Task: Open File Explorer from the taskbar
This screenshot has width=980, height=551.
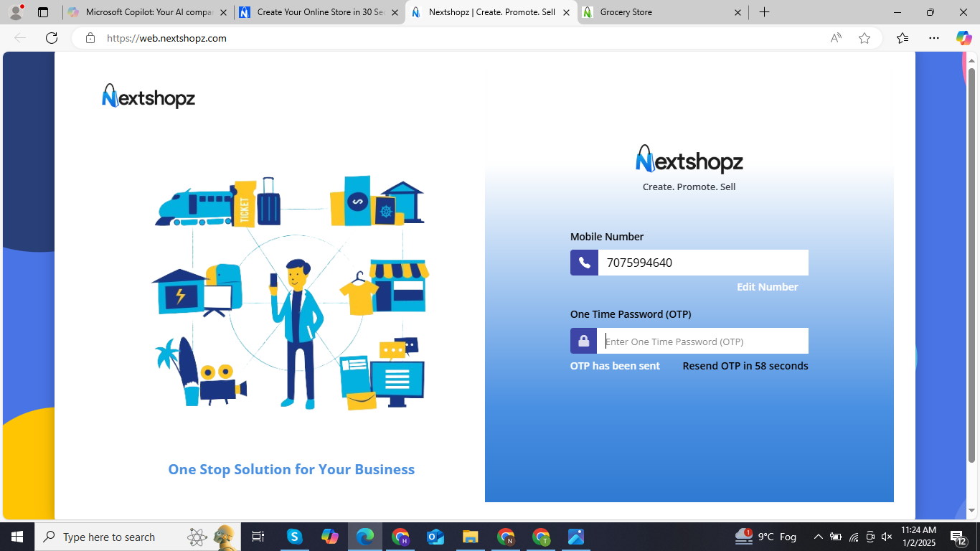Action: tap(471, 537)
